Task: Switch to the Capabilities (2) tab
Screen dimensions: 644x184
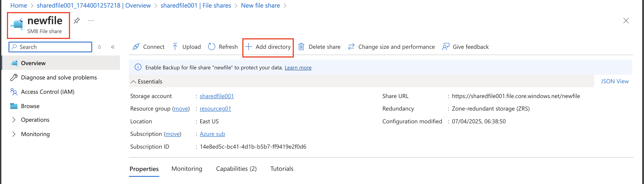Action: [x=236, y=169]
